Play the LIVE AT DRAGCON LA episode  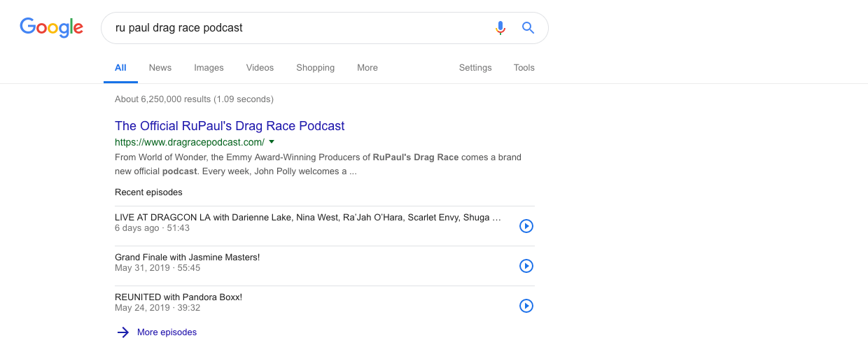[x=526, y=226]
